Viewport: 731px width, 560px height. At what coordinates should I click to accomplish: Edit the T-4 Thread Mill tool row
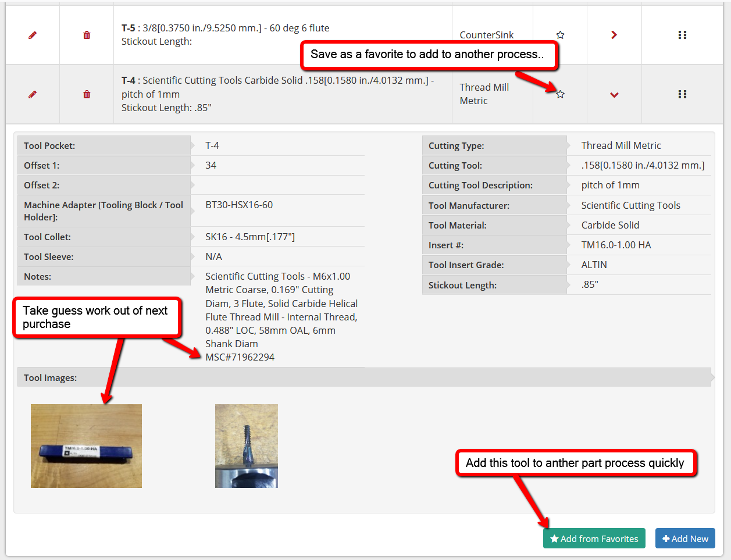(x=33, y=94)
